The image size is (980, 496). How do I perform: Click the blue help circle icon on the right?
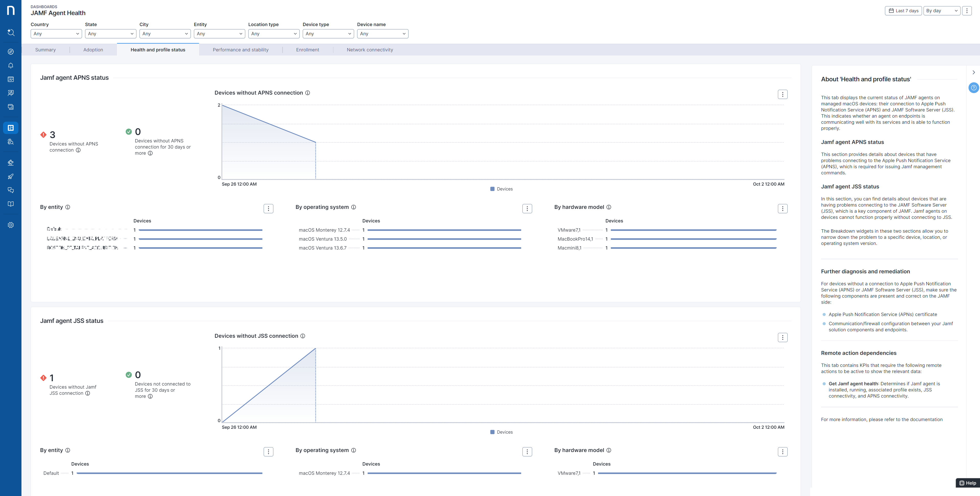pyautogui.click(x=974, y=88)
